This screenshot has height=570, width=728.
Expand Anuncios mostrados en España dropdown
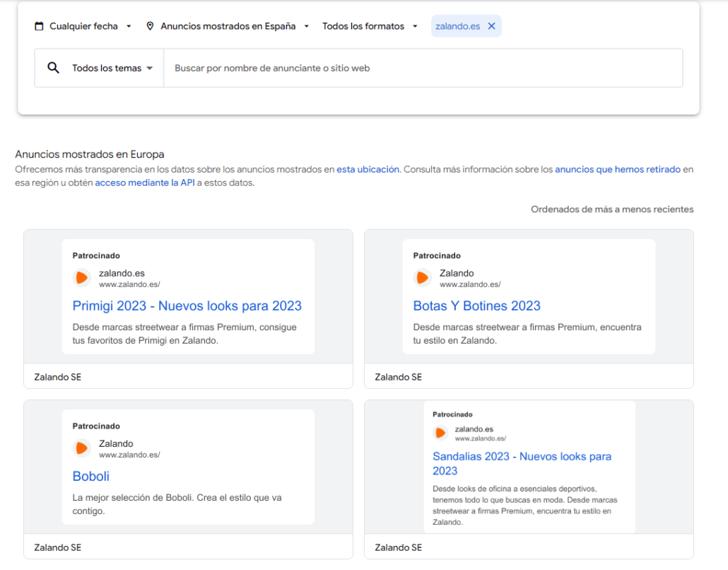(x=228, y=26)
